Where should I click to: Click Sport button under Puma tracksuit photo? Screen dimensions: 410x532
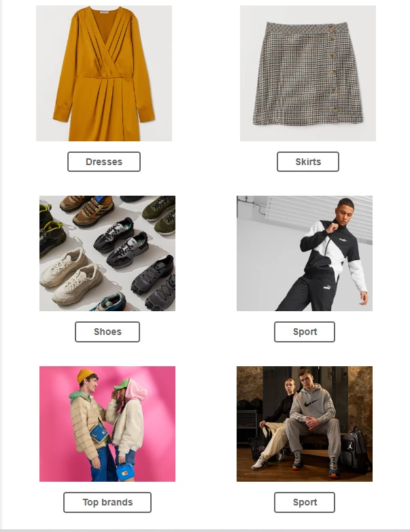(x=305, y=332)
